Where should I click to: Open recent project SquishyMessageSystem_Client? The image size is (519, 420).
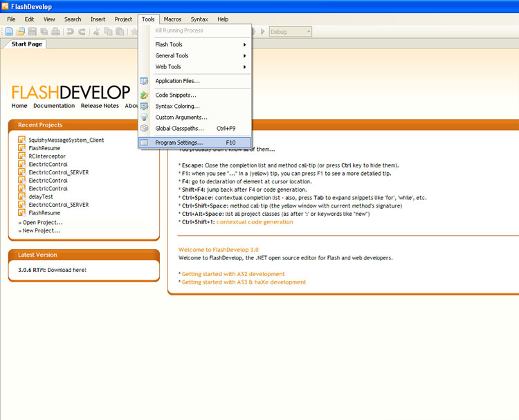point(66,140)
